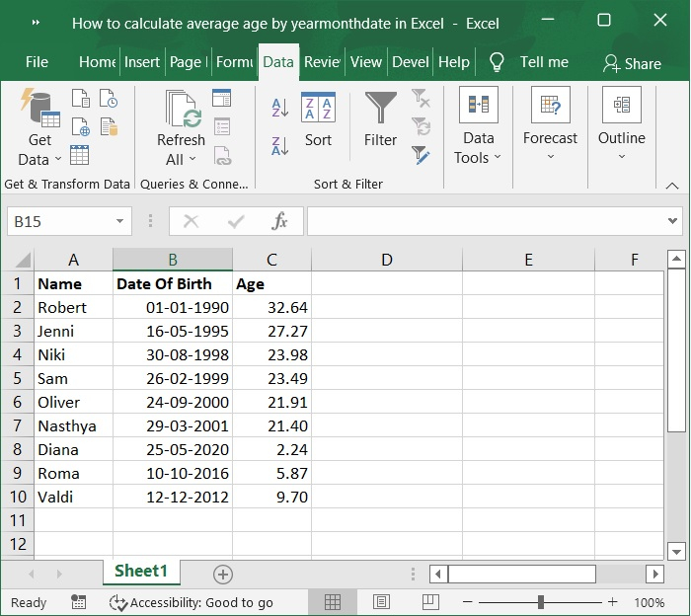Expand the Name Box dropdown
Image resolution: width=691 pixels, height=616 pixels.
[120, 221]
